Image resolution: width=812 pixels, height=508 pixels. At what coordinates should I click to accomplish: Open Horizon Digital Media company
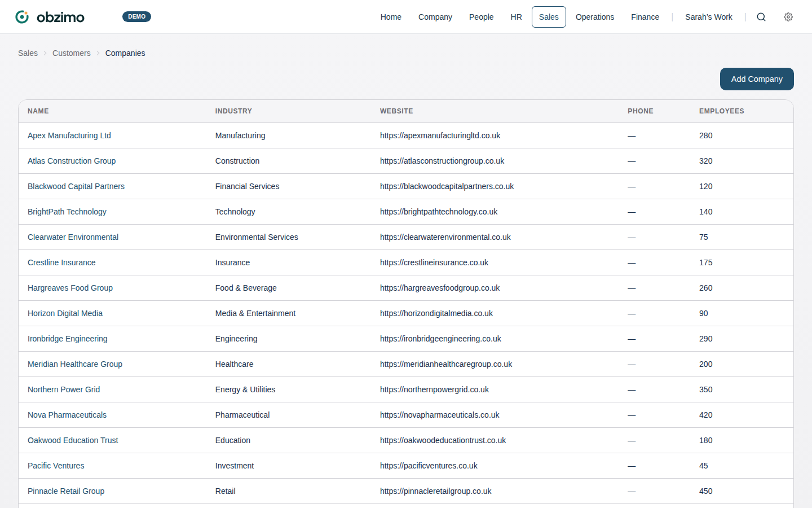(x=65, y=313)
